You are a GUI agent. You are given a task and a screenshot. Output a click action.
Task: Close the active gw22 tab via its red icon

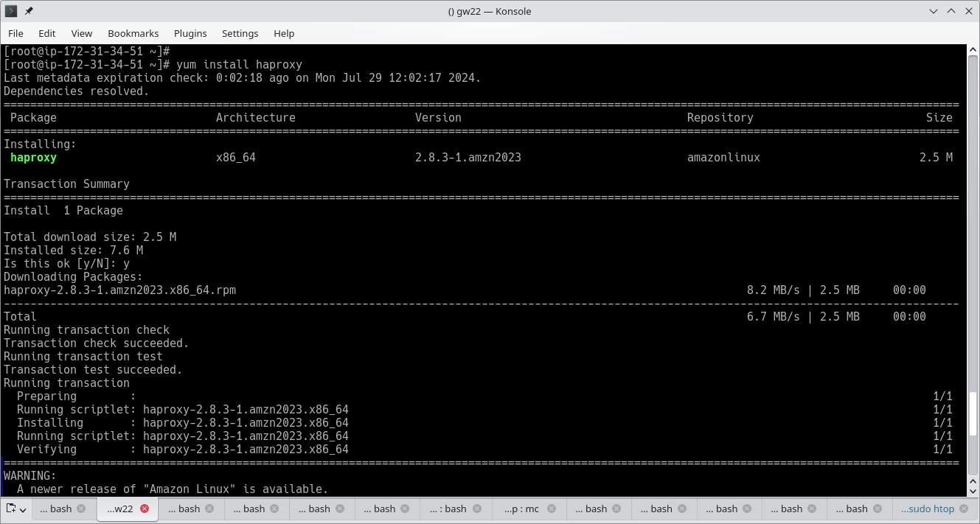145,509
